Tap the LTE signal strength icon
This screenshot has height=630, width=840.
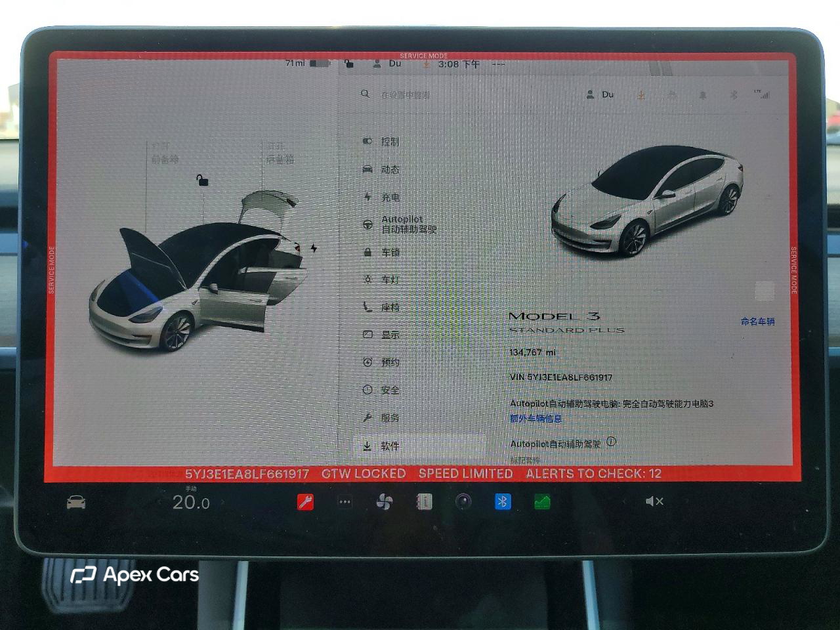pos(762,94)
